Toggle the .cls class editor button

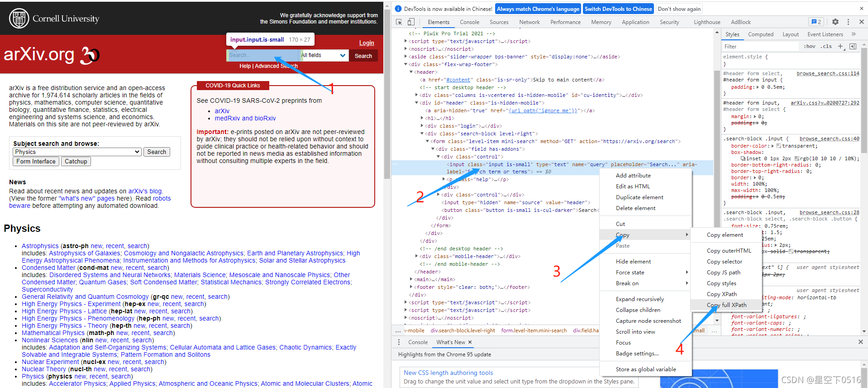click(826, 46)
